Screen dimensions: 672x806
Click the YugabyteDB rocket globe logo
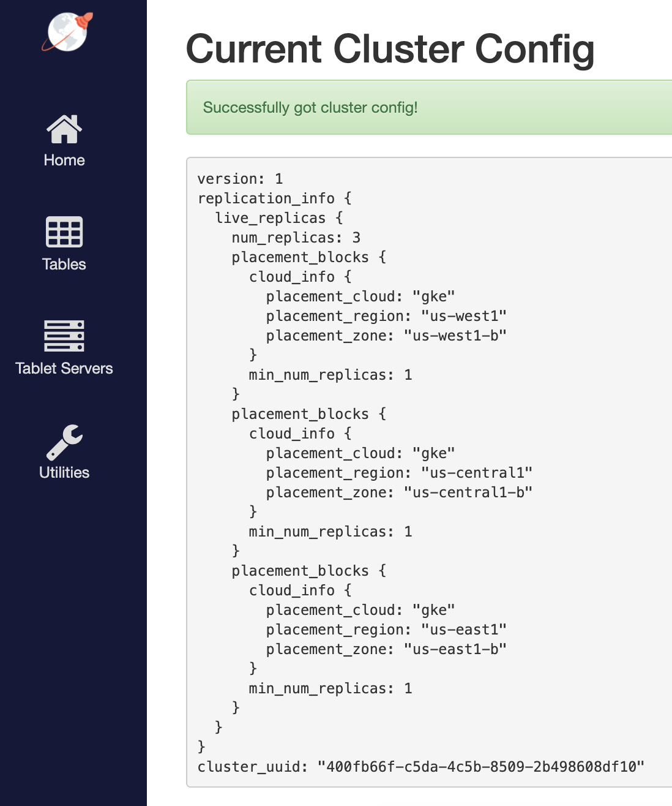(67, 32)
